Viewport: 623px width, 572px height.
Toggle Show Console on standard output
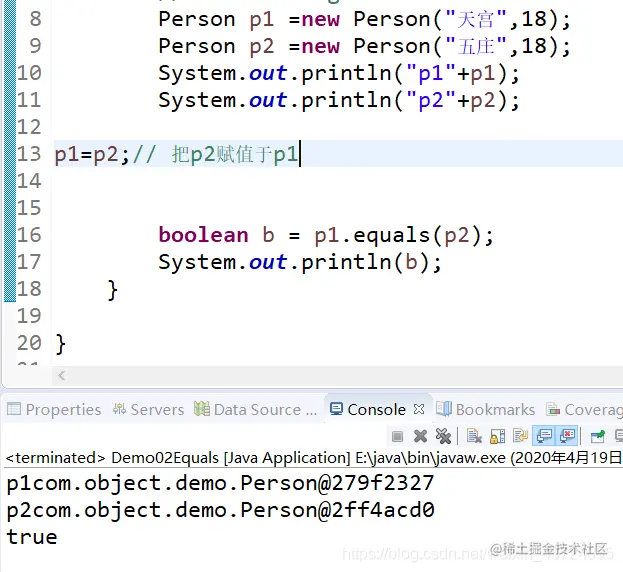[x=544, y=436]
